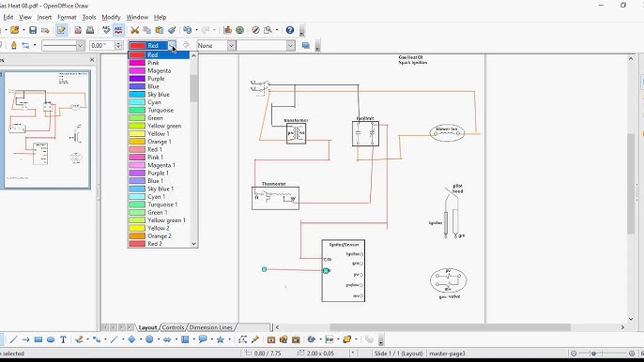Select the Rectangle tool
The width and height of the screenshot is (644, 362).
click(38, 339)
